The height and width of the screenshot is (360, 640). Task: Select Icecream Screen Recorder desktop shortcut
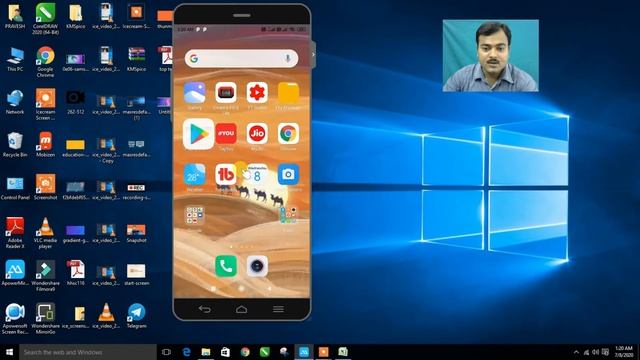[x=45, y=104]
